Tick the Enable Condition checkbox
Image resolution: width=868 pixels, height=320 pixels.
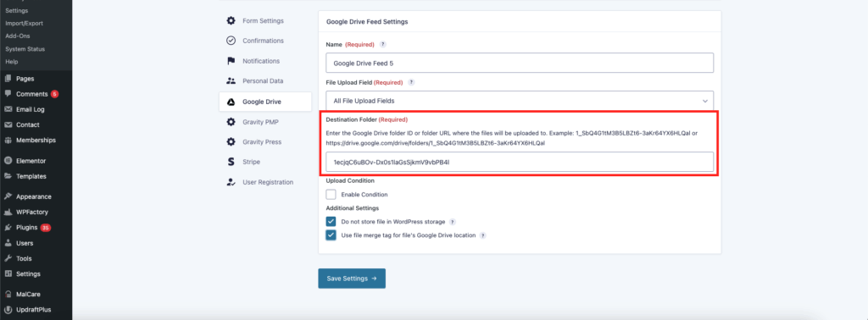click(331, 195)
